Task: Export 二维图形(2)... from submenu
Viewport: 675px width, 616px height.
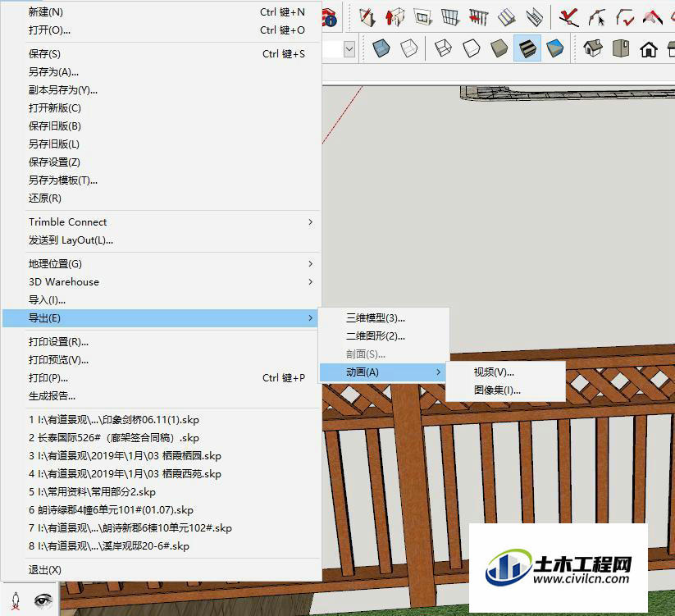Action: (x=385, y=336)
